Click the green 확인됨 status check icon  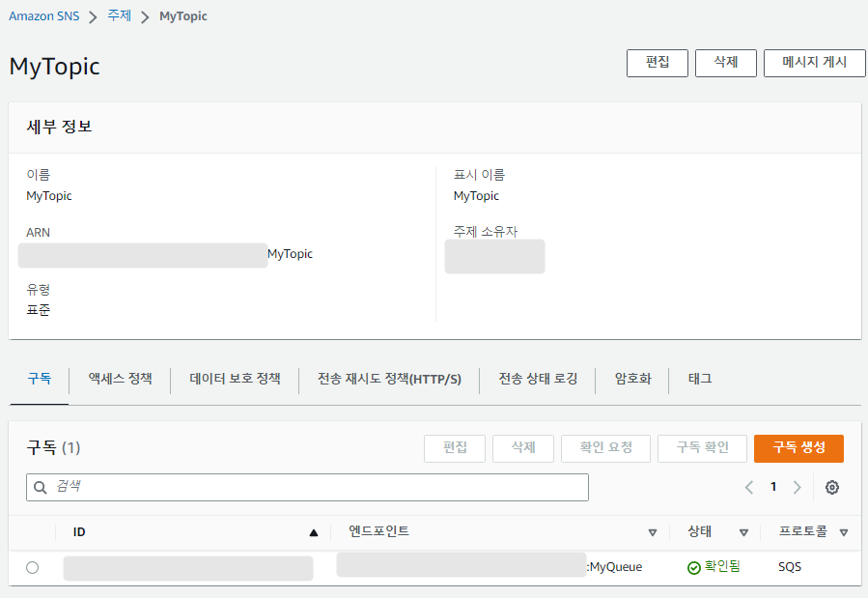[693, 567]
